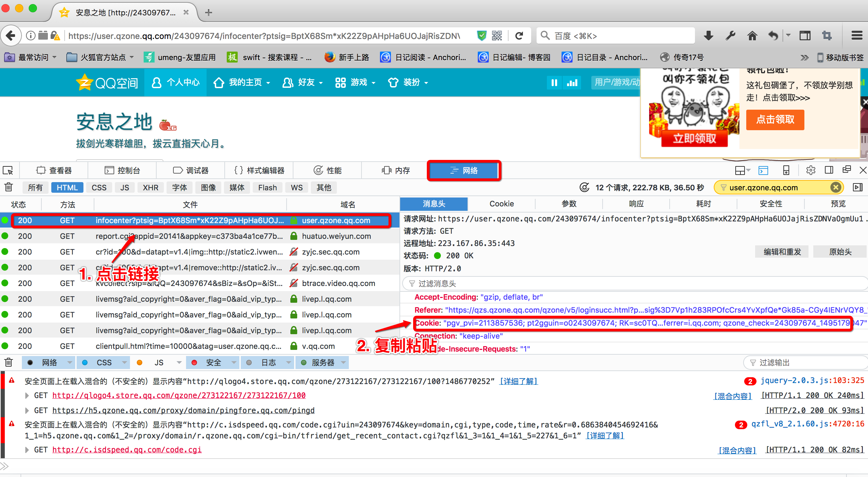Expand the console 安全 filter dropdown arrow
868x477 pixels.
(234, 362)
